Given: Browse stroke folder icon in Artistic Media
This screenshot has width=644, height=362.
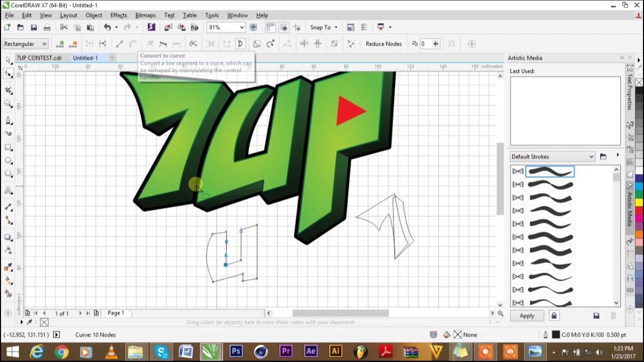Looking at the screenshot, I should click(603, 156).
